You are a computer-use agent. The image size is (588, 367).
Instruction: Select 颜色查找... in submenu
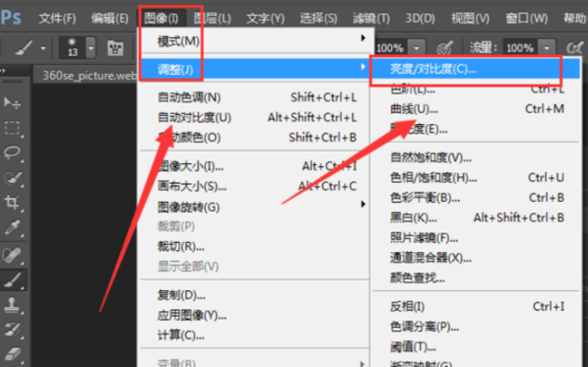click(476, 278)
